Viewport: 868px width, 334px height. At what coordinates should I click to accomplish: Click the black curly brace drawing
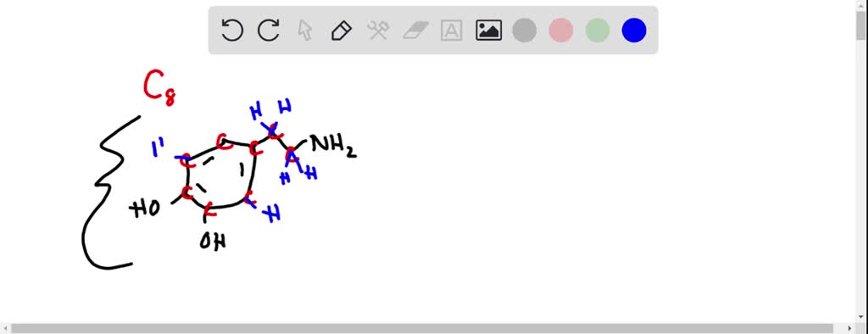(111, 192)
